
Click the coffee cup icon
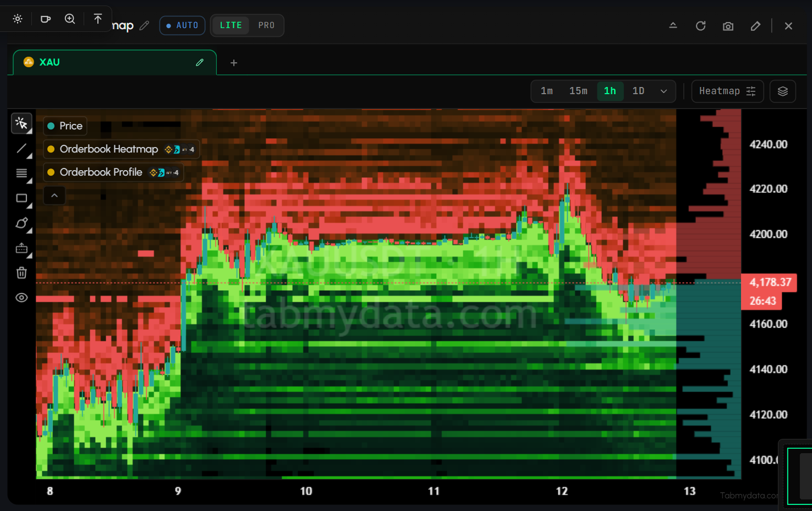pyautogui.click(x=46, y=19)
